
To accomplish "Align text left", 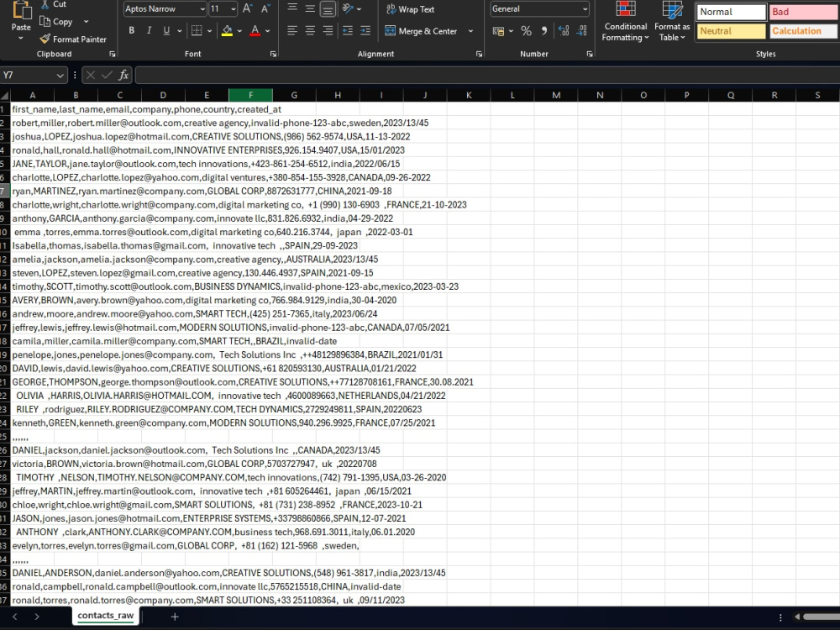I will click(292, 30).
